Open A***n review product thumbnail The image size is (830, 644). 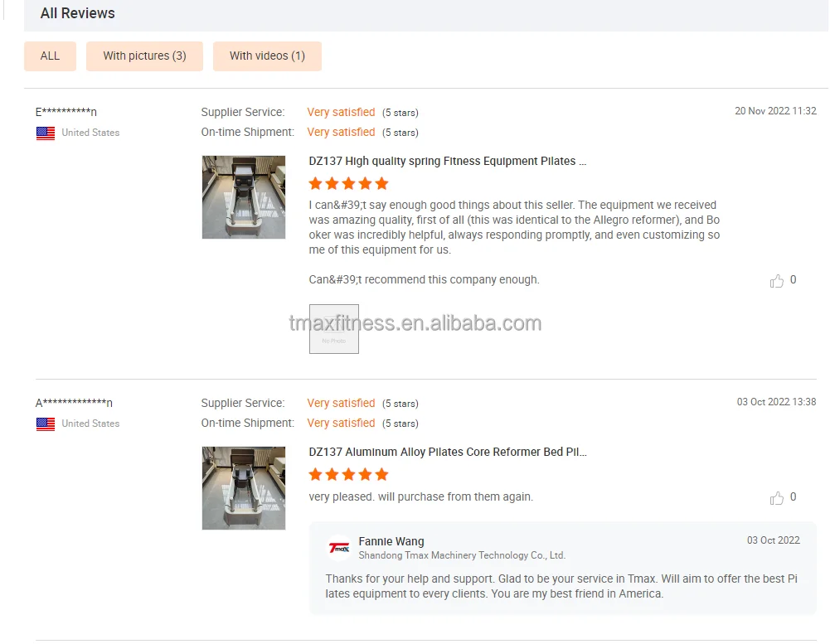point(244,488)
